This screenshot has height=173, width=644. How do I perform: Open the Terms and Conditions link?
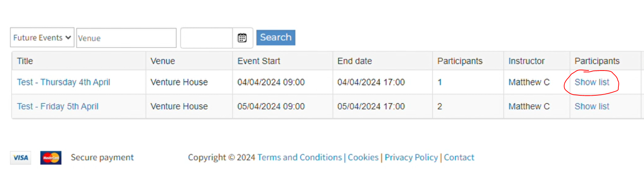(300, 158)
